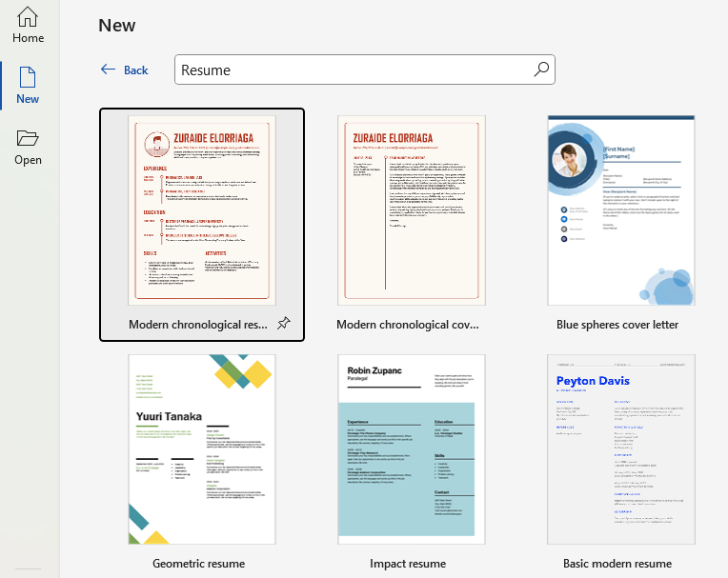Focus the Resume search field
Image resolution: width=728 pixels, height=578 pixels.
pyautogui.click(x=364, y=70)
